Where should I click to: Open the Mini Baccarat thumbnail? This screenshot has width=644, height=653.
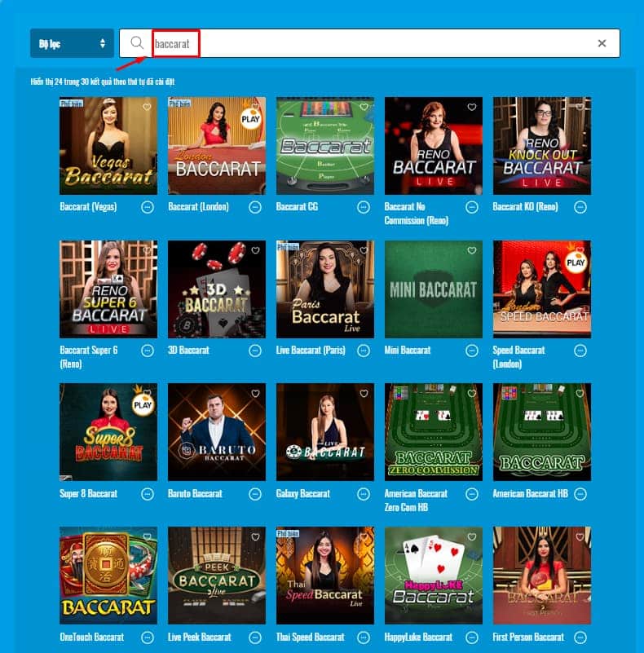[x=433, y=289]
